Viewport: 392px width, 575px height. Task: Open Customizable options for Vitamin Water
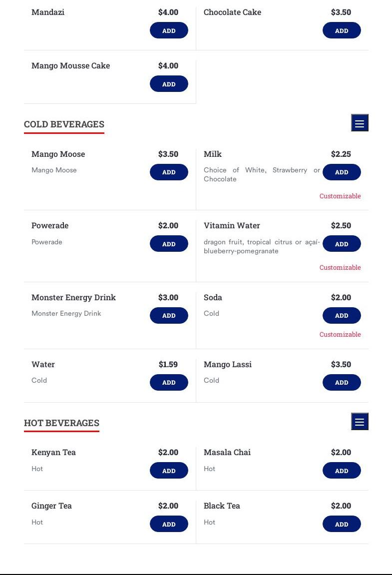(340, 267)
